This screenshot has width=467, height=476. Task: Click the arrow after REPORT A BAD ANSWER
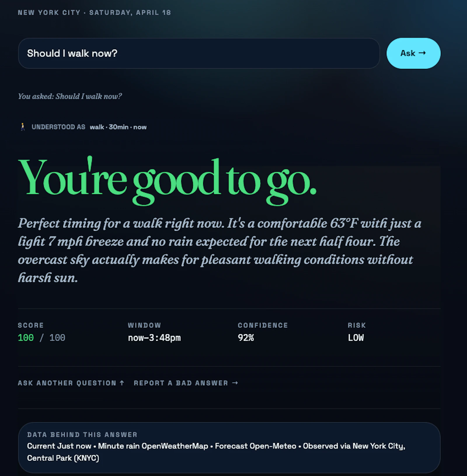point(235,383)
